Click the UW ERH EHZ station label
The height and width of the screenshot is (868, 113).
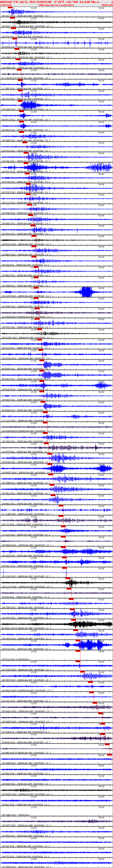(26, 234)
